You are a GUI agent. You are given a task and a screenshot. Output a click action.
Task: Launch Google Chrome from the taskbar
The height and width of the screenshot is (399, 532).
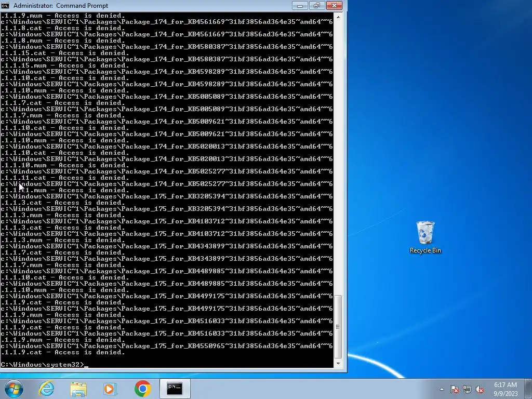pyautogui.click(x=142, y=389)
